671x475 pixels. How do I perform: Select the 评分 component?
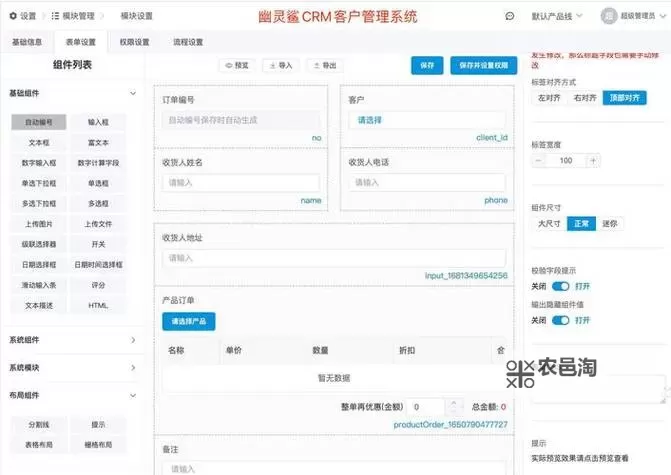click(x=98, y=285)
